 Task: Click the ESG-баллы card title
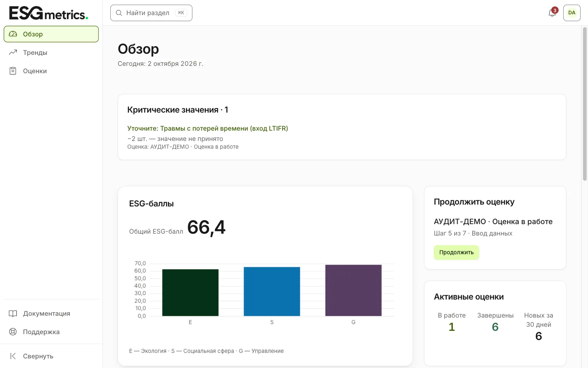coord(151,204)
